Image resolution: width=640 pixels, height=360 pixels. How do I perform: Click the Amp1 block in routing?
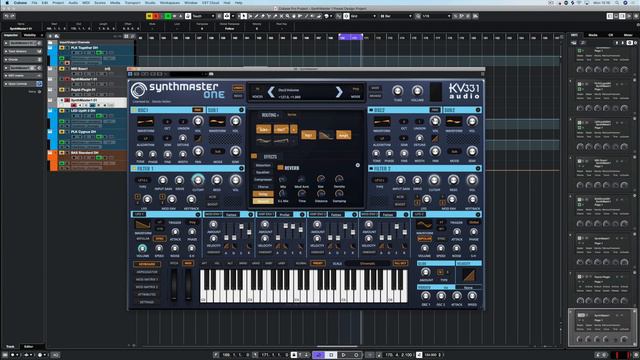[x=343, y=135]
